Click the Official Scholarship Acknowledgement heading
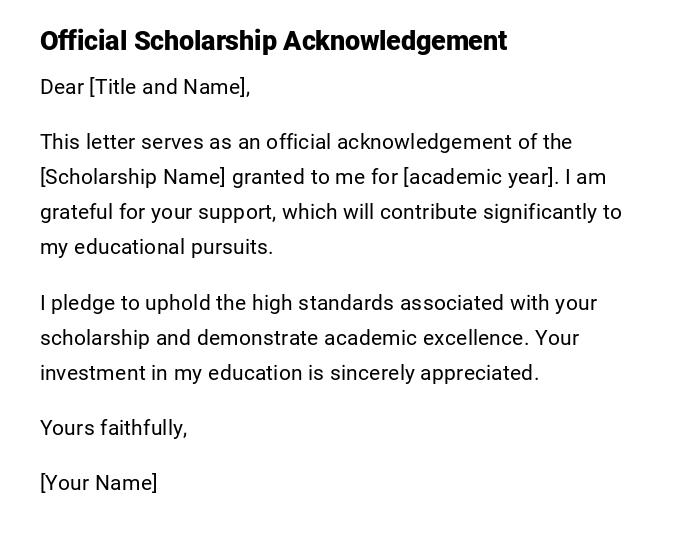The image size is (700, 546). (273, 41)
